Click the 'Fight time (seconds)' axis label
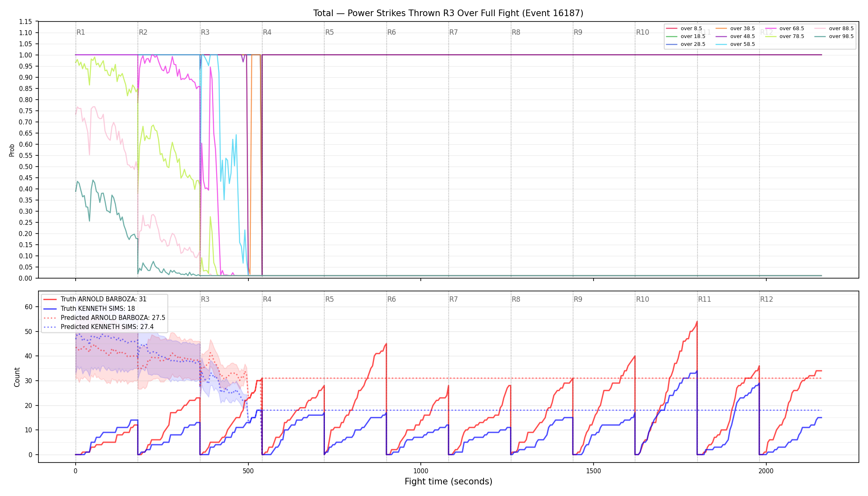 448,482
